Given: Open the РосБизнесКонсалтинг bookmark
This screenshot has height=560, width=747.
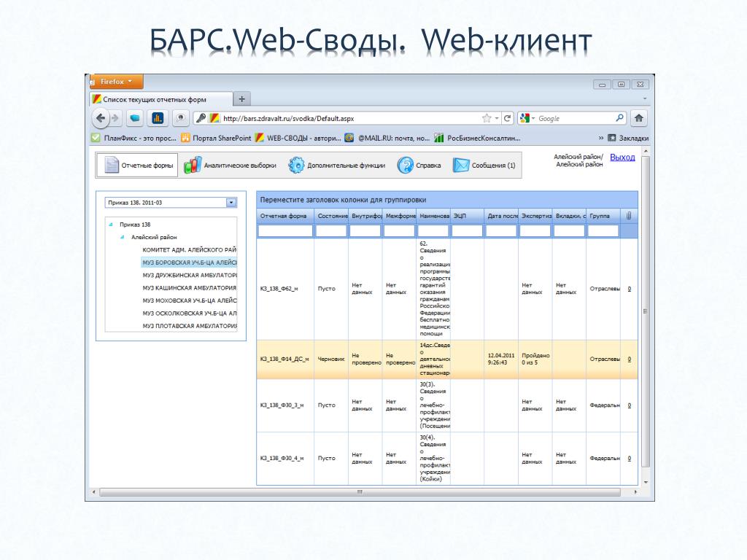Looking at the screenshot, I should [x=477, y=138].
